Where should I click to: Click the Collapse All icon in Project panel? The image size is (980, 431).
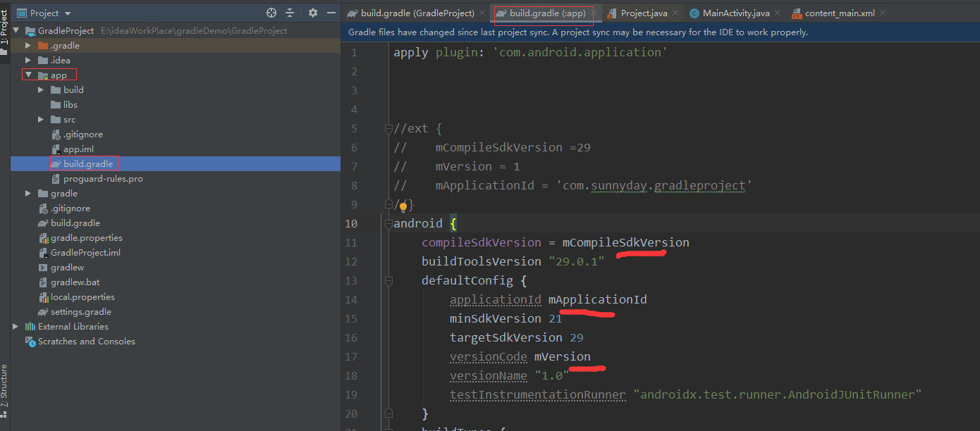290,13
